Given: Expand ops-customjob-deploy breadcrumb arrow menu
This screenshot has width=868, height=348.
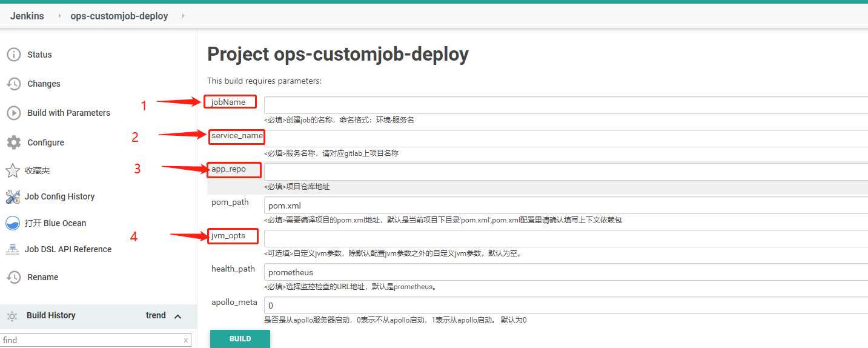Looking at the screenshot, I should [184, 16].
